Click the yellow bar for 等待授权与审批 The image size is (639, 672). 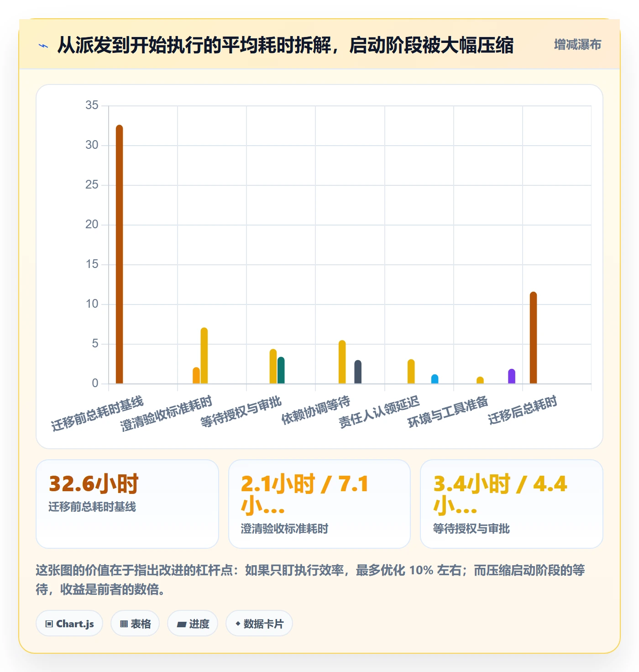(x=273, y=366)
